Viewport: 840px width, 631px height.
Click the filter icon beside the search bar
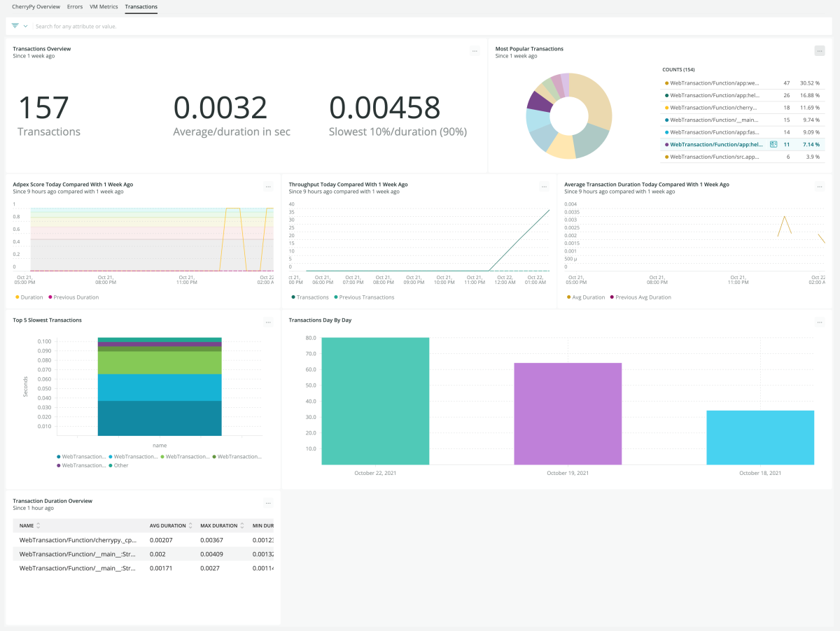(15, 26)
